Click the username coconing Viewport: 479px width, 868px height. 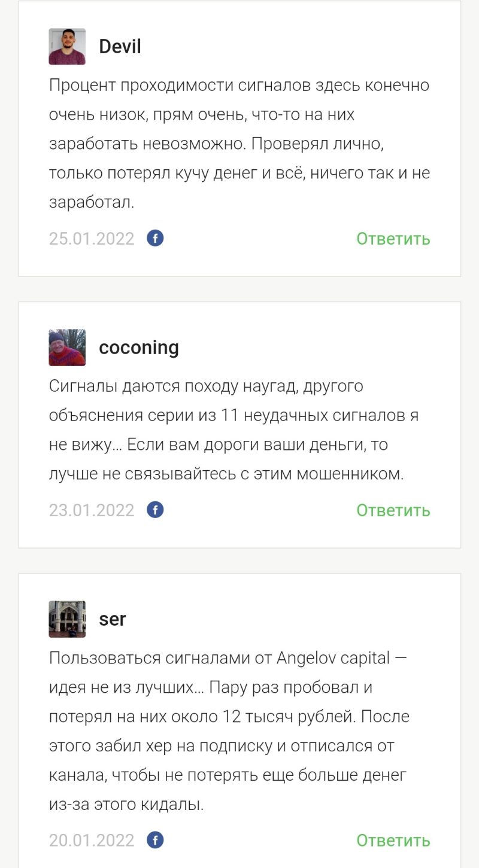point(139,348)
